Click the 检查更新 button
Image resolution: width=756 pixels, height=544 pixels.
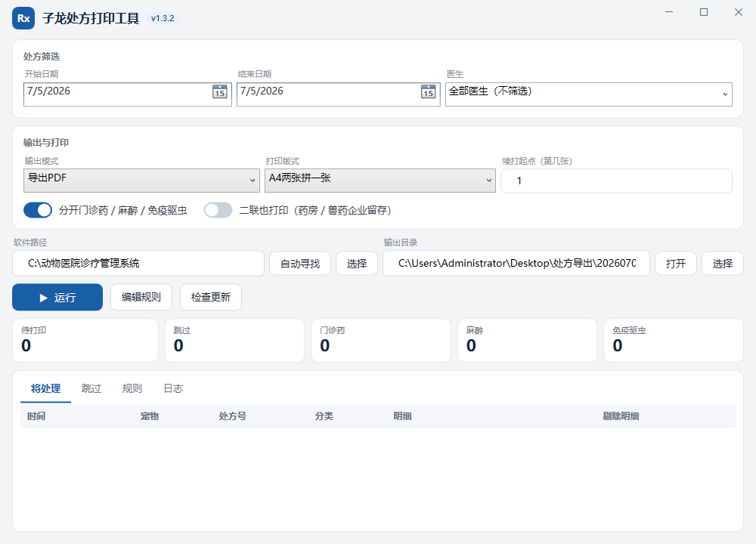211,297
